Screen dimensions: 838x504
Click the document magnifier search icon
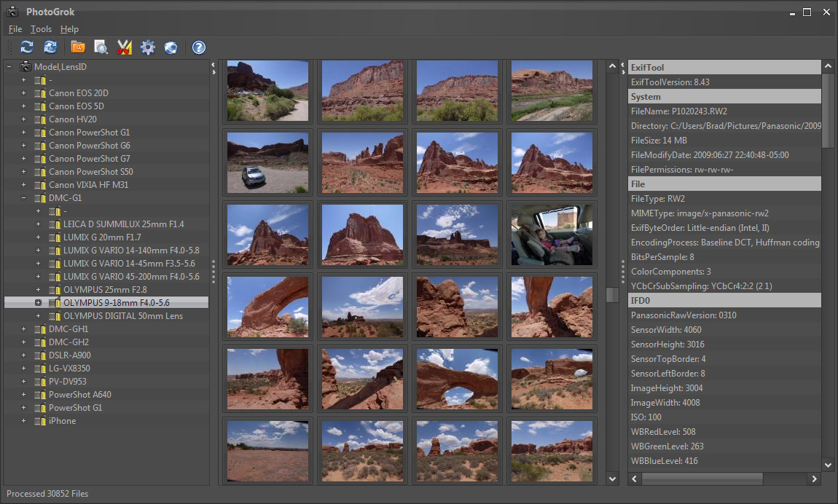(x=101, y=47)
